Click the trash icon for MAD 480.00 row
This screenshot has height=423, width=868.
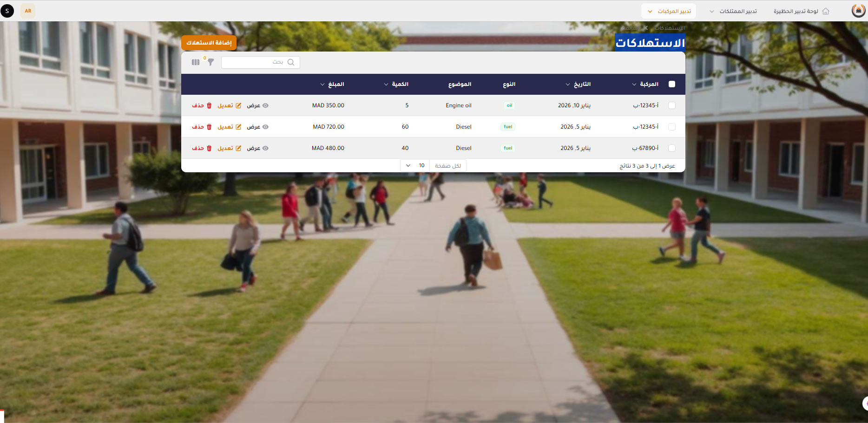click(x=209, y=148)
